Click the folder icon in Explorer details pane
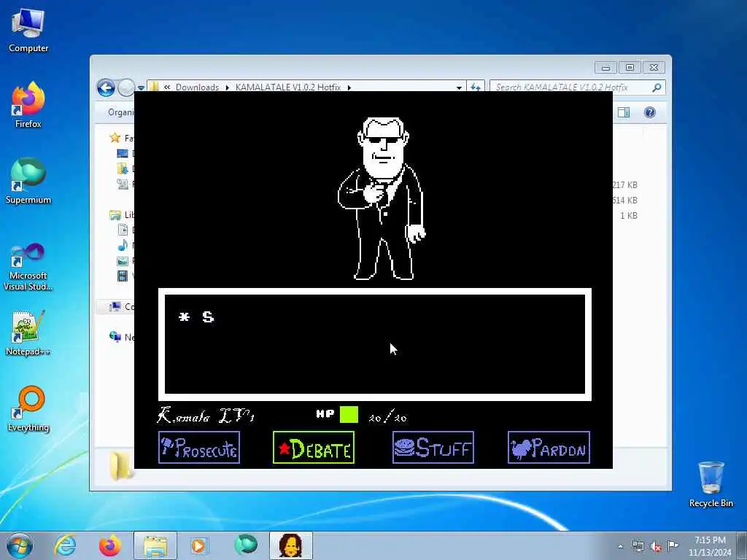 pyautogui.click(x=122, y=466)
